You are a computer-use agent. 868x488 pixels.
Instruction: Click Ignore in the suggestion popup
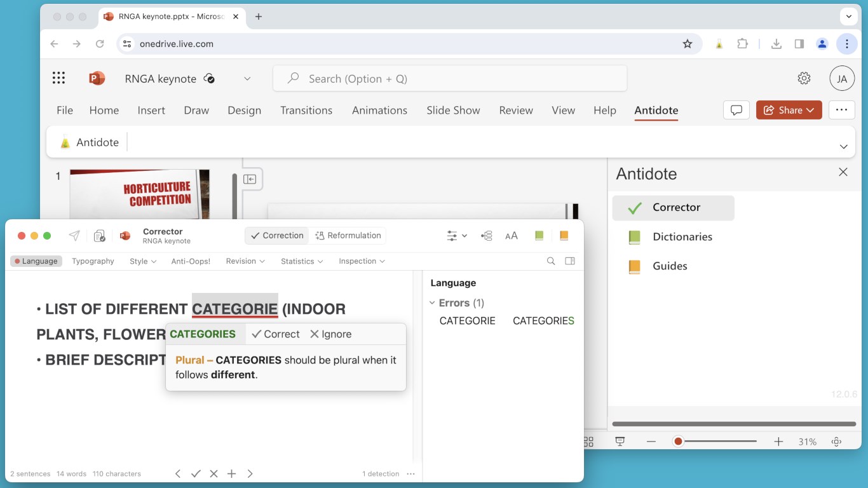pyautogui.click(x=330, y=334)
